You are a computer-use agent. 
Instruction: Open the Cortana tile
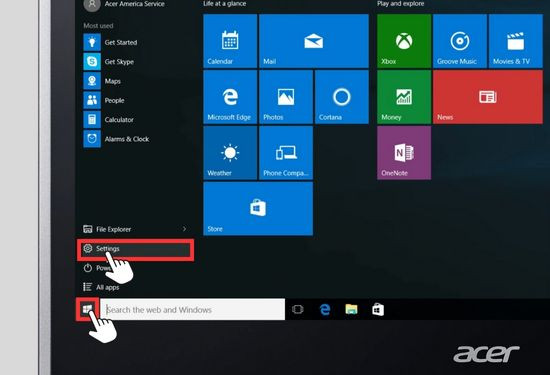tap(342, 97)
